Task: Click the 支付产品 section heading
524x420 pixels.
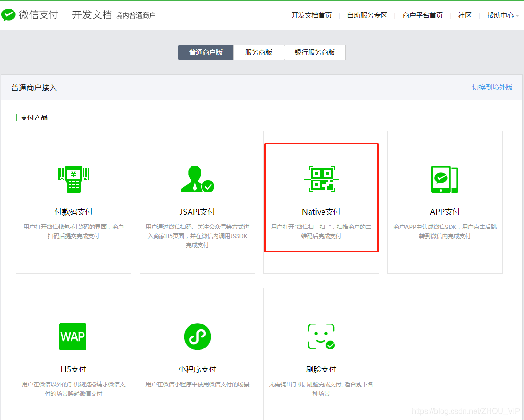Action: tap(34, 118)
